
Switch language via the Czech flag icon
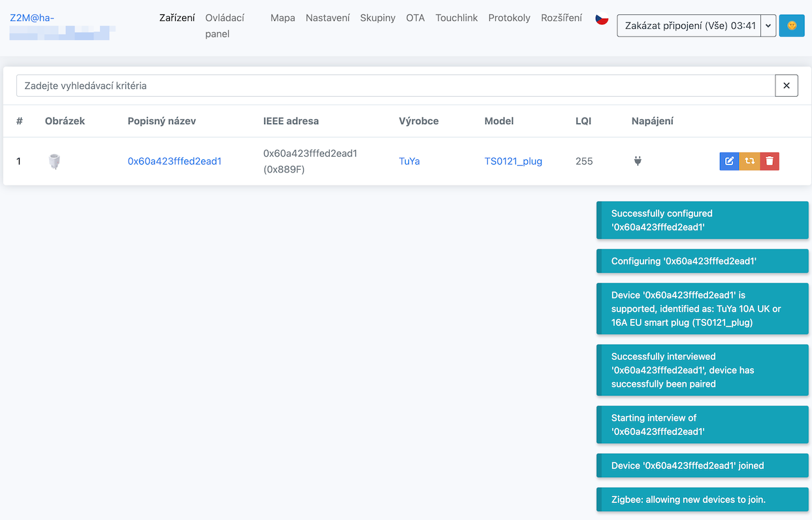point(602,20)
